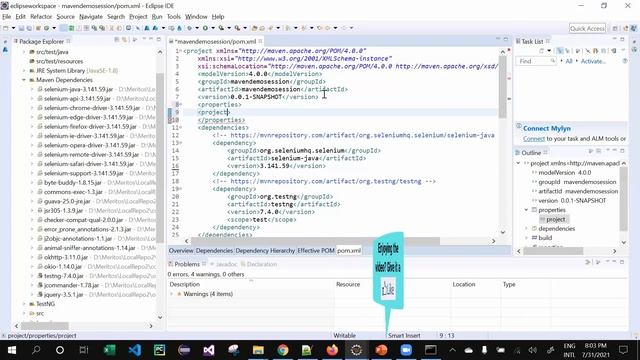Click the Windows Start button
This screenshot has width=640, height=360.
[11, 350]
